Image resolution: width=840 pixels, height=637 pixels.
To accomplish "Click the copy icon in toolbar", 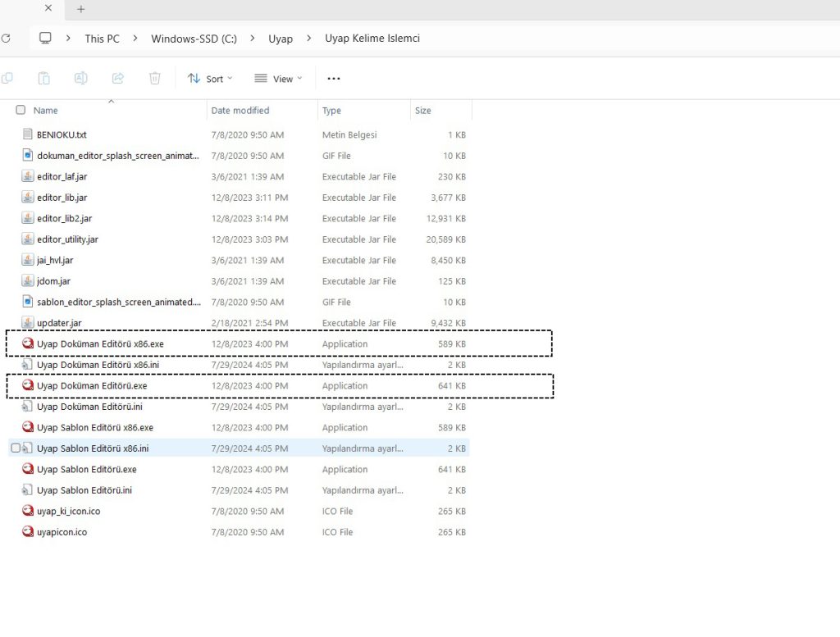I will 7,78.
